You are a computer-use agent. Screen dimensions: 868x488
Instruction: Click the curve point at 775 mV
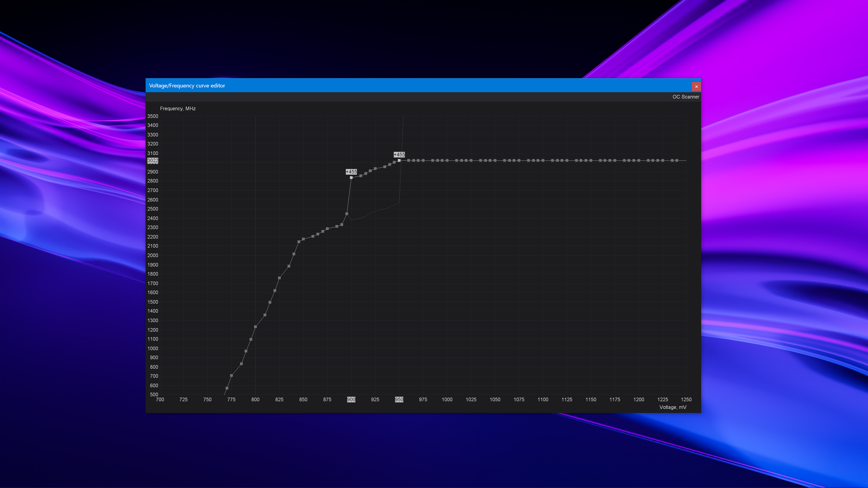[x=231, y=375]
